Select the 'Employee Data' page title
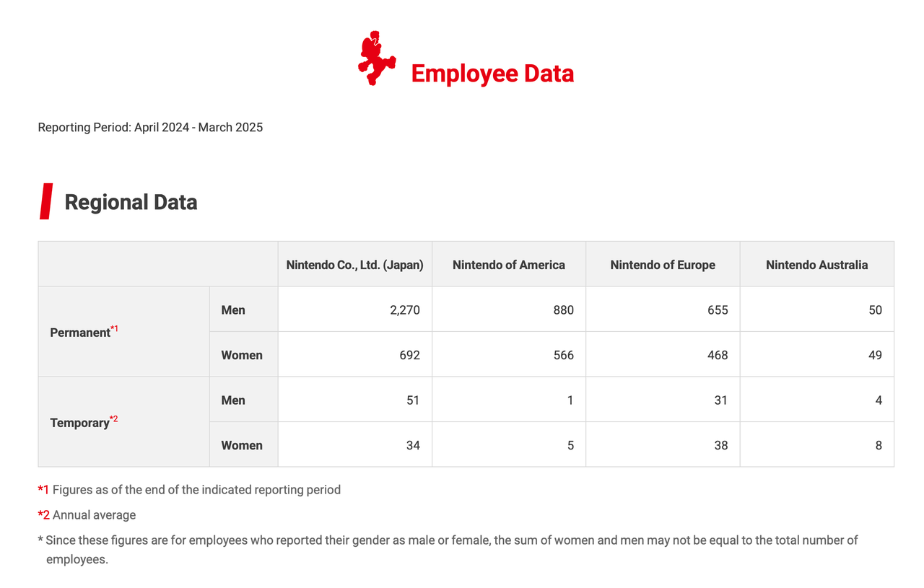This screenshot has height=588, width=924. coord(492,74)
